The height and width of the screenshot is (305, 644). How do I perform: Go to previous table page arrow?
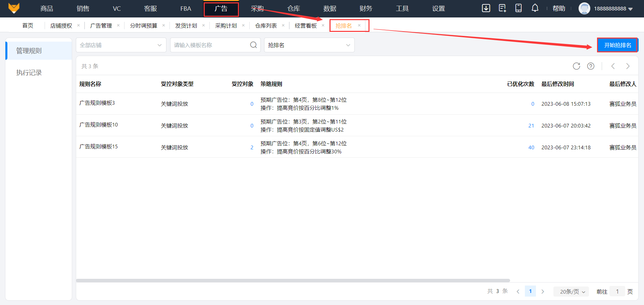613,66
